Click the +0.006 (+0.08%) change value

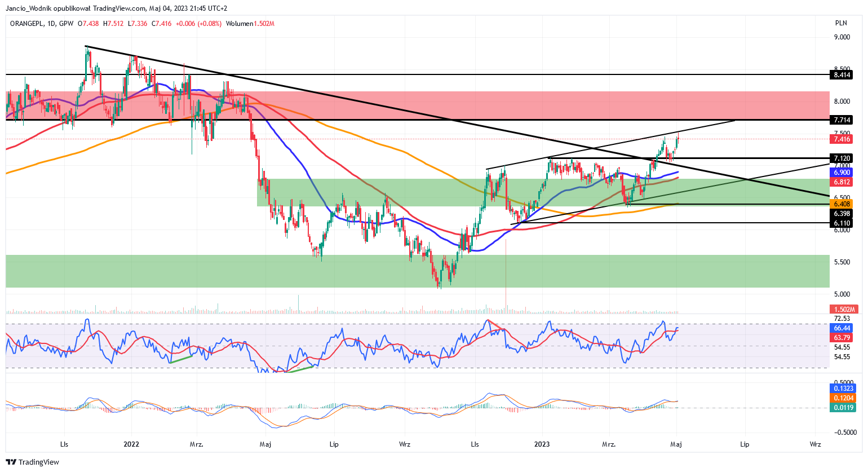tap(199, 24)
